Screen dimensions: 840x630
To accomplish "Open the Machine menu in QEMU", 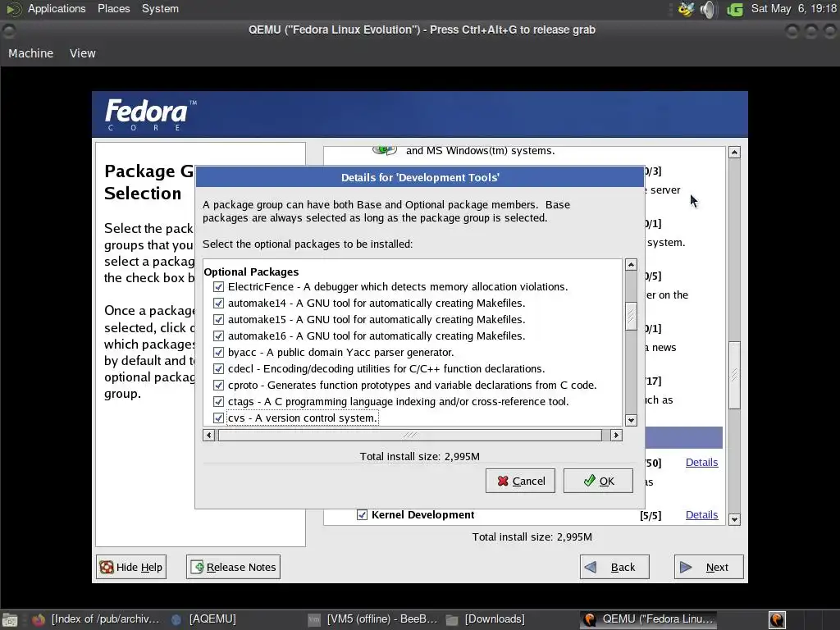I will tap(30, 53).
